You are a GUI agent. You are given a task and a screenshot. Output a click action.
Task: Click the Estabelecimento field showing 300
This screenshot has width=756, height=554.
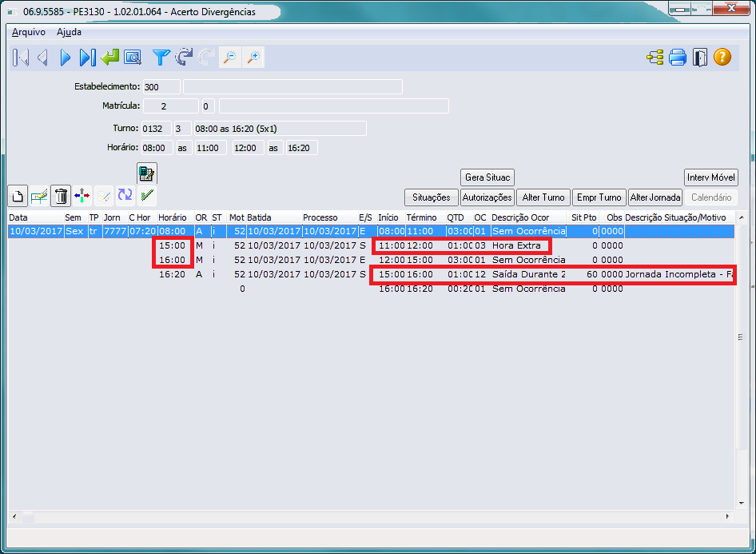[x=161, y=87]
